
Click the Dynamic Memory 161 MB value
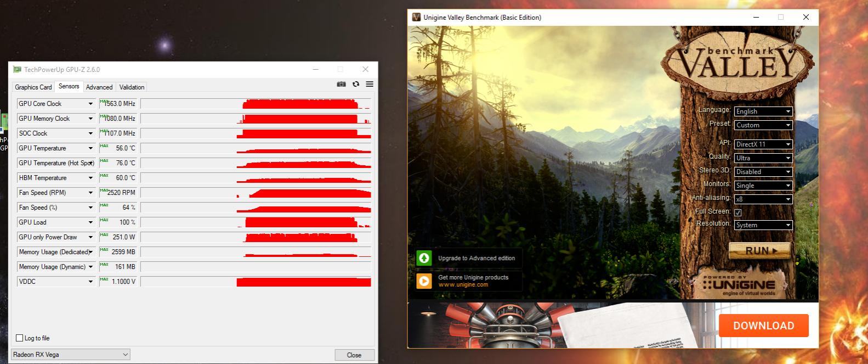coord(118,267)
